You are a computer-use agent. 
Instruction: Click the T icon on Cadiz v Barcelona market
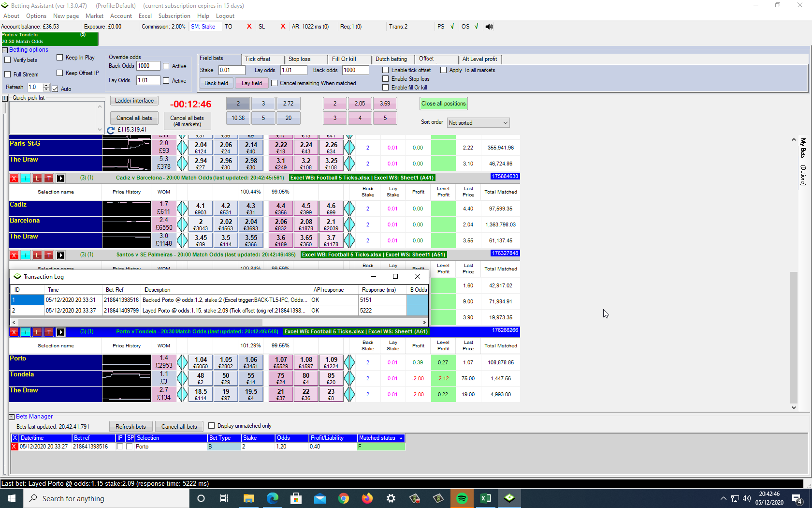(49, 178)
